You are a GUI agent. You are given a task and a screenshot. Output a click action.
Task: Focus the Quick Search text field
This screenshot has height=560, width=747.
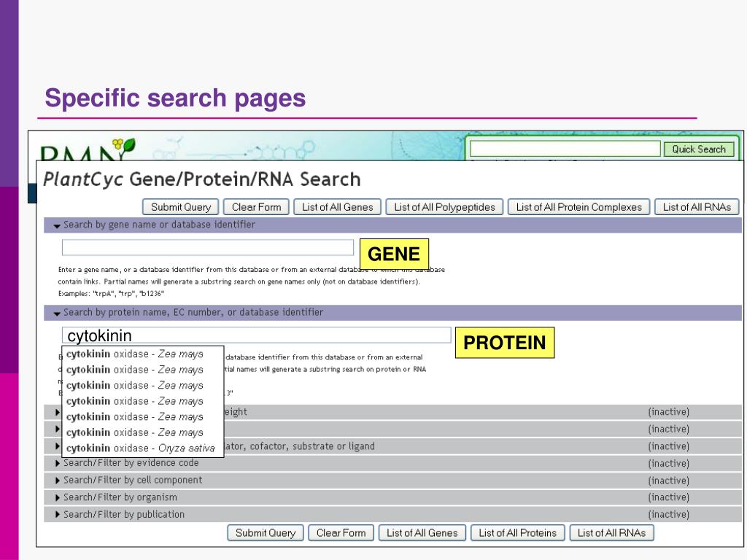[x=565, y=149]
